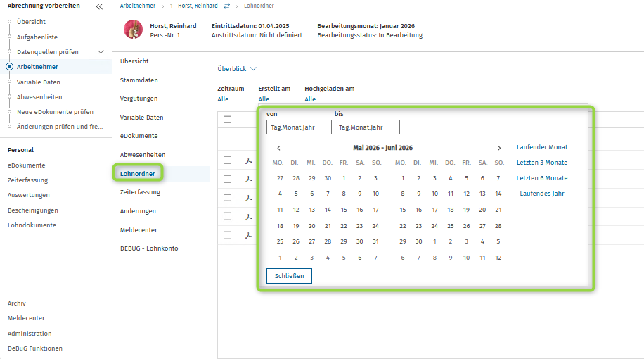Select the Laufender Monat shortcut
The image size is (644, 359).
coord(542,147)
